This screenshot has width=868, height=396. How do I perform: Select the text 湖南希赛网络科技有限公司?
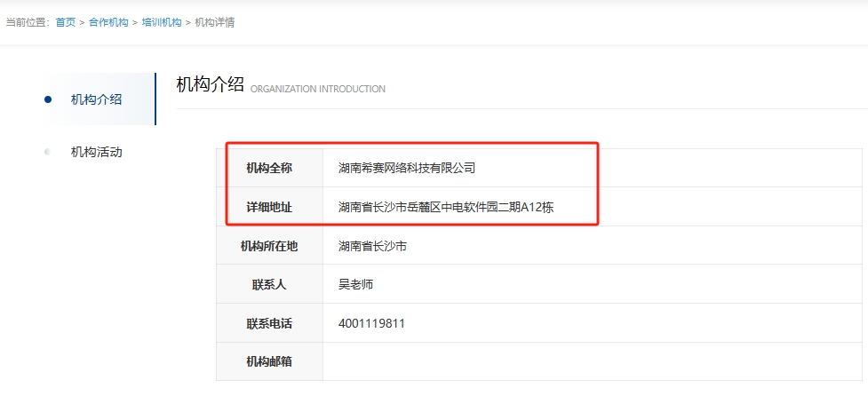(407, 168)
